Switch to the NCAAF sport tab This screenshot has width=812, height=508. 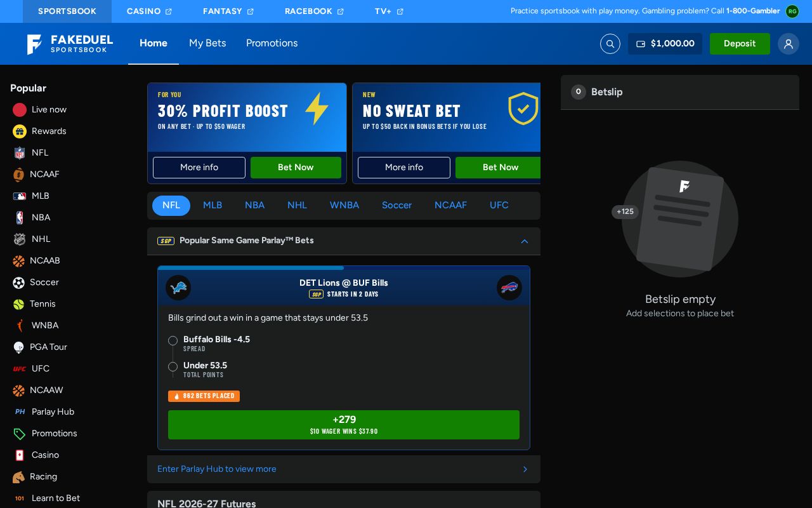click(x=450, y=206)
